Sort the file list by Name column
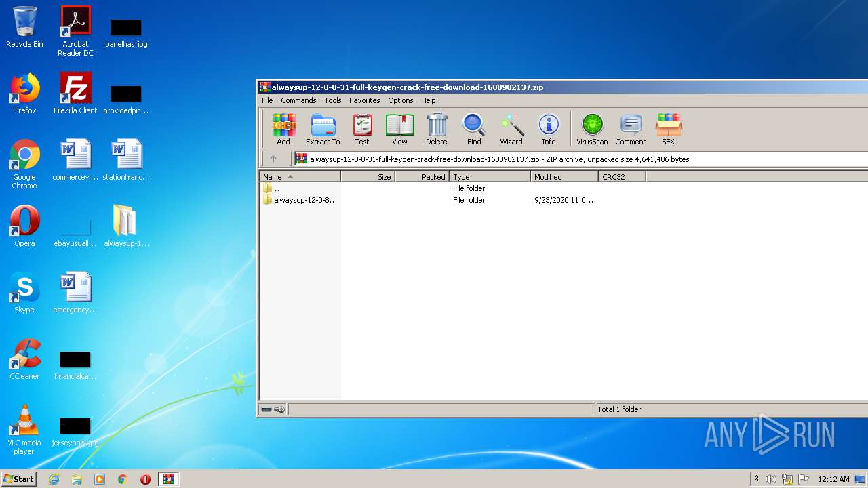Screen dimensions: 868x488 click(300, 177)
